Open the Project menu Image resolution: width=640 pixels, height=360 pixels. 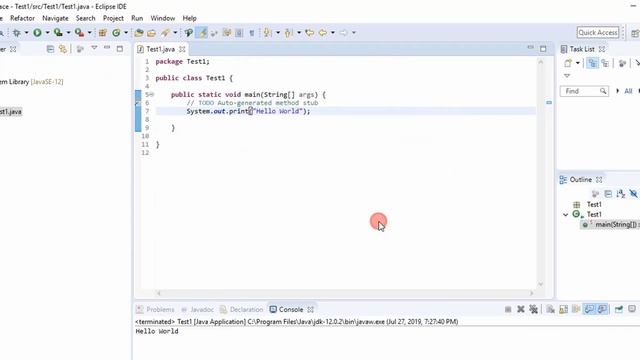113,18
